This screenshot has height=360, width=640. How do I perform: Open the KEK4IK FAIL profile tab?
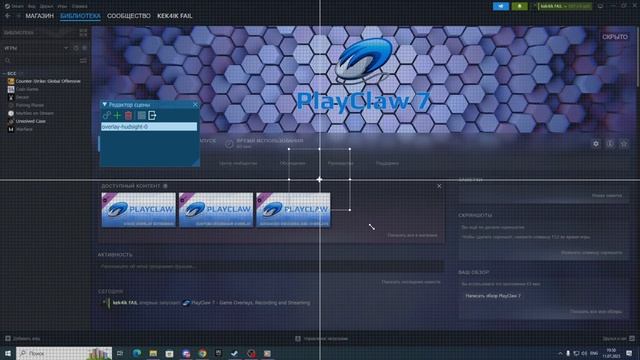pyautogui.click(x=175, y=16)
